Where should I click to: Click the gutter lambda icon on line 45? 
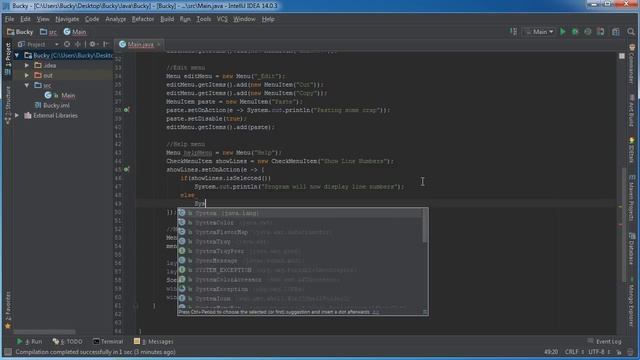(x=127, y=169)
